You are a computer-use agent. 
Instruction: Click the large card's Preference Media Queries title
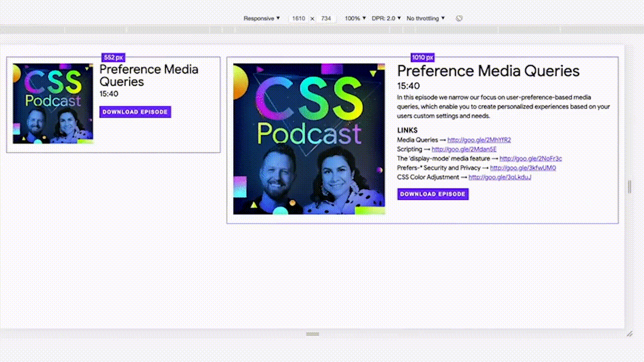point(488,71)
